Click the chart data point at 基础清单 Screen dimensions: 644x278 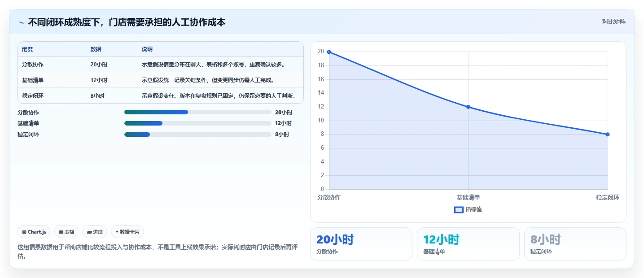(468, 107)
